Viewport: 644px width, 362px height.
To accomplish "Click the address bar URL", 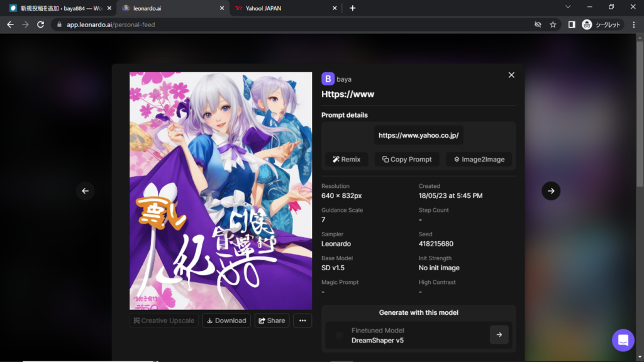I will (x=252, y=25).
